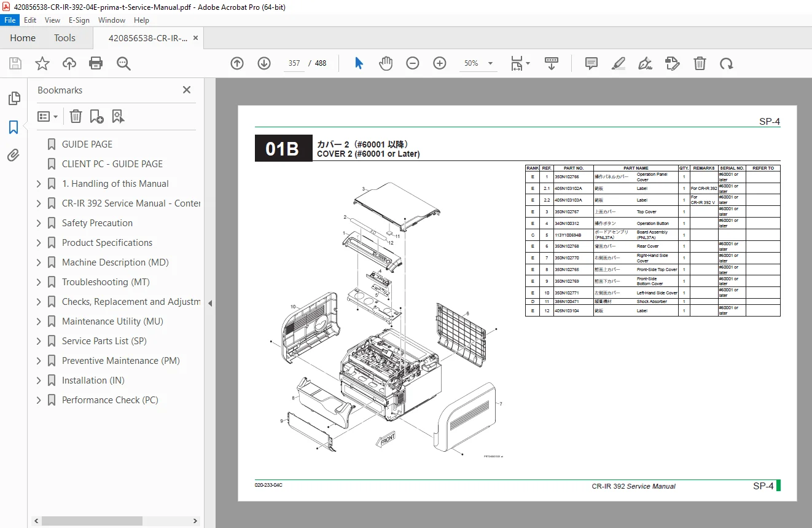Image resolution: width=812 pixels, height=528 pixels.
Task: Activate the Hand pan tool
Action: point(386,63)
